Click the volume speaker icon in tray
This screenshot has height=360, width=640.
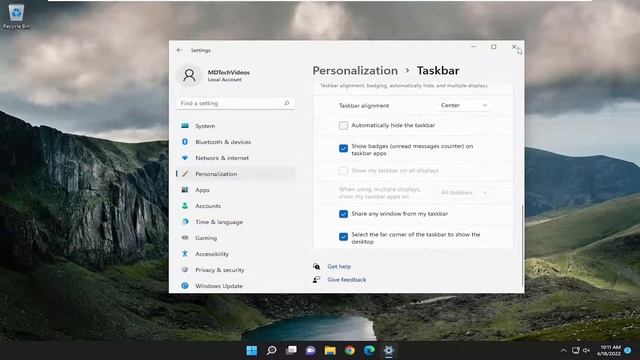point(587,350)
